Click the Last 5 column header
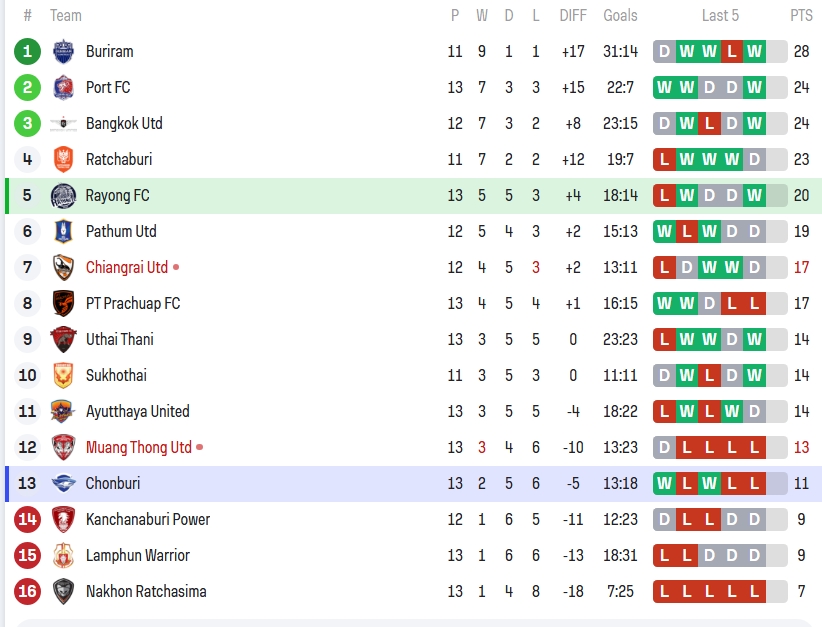Image resolution: width=822 pixels, height=627 pixels. pyautogui.click(x=720, y=15)
